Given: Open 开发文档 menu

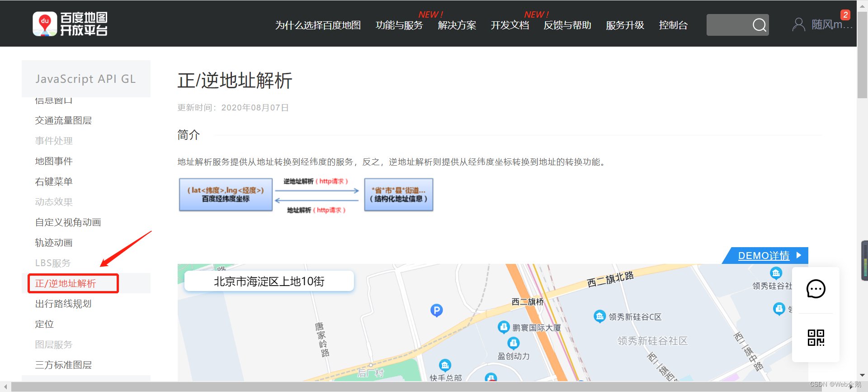Looking at the screenshot, I should [510, 25].
